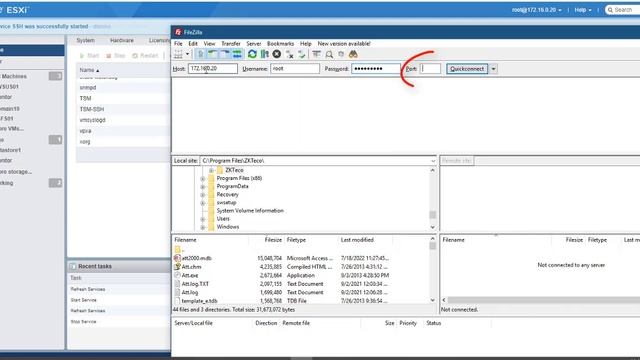Click the FileZilla logo in title bar

[x=178, y=32]
